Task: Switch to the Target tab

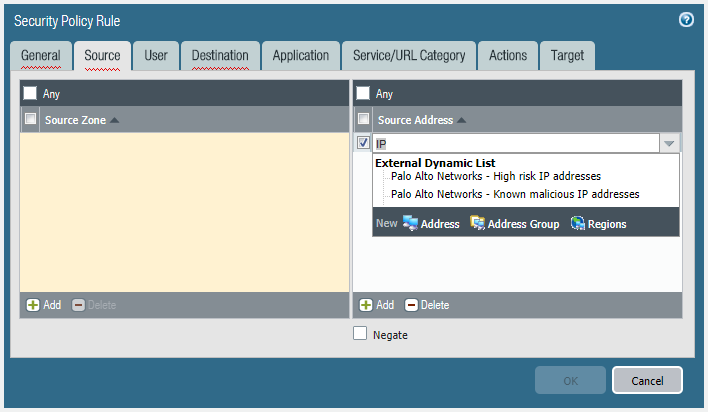Action: pos(567,56)
